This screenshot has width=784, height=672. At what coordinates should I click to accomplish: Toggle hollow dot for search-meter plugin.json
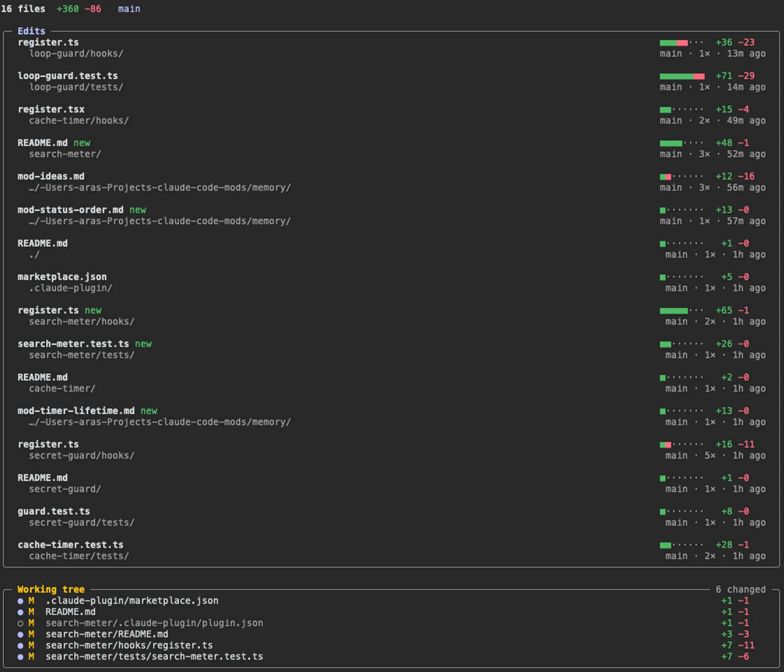pyautogui.click(x=20, y=623)
